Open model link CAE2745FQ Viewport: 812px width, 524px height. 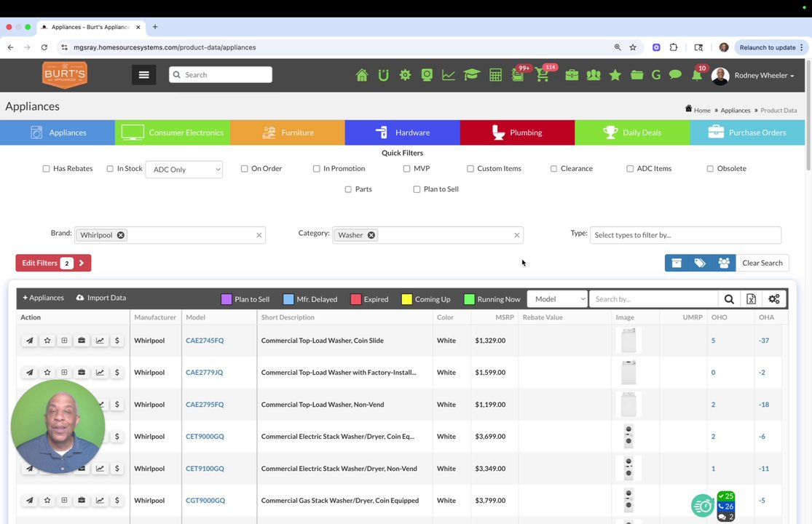pos(205,341)
